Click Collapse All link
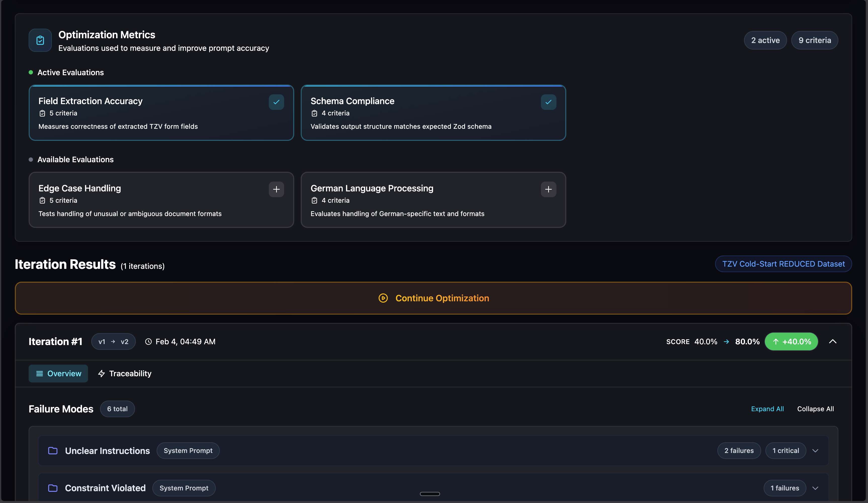The image size is (868, 503). (x=815, y=409)
